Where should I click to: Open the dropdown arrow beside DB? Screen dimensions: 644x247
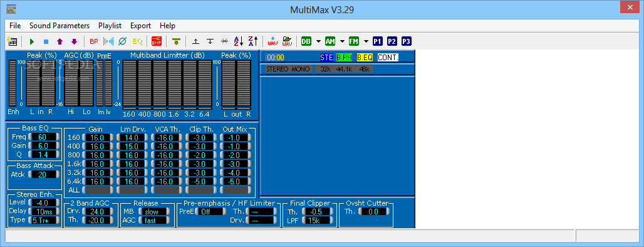(318, 41)
